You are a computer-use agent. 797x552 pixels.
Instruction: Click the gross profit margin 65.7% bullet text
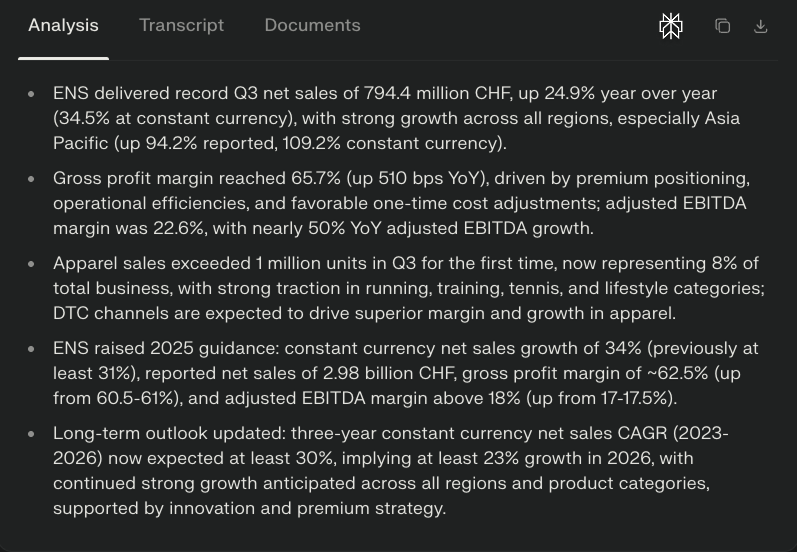(401, 178)
